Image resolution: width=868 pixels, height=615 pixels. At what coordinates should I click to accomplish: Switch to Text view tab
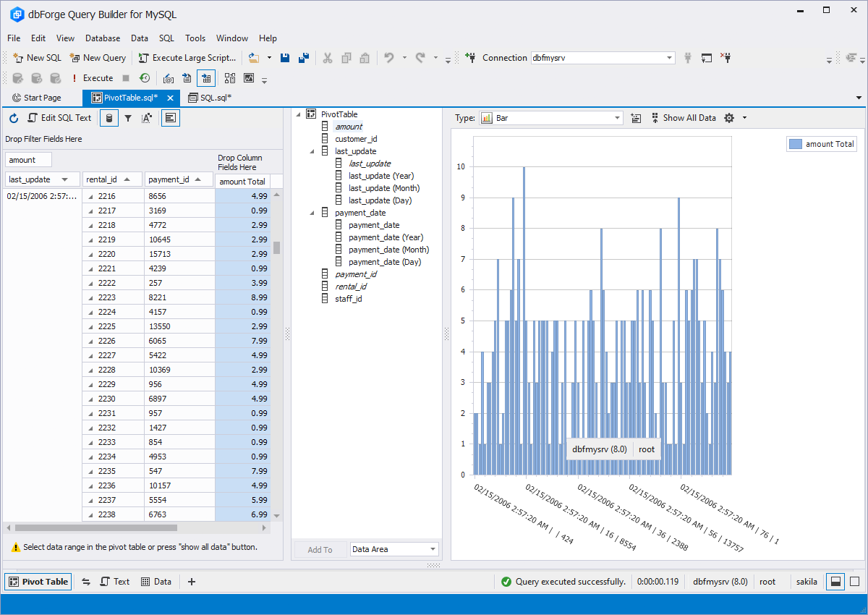click(x=115, y=582)
